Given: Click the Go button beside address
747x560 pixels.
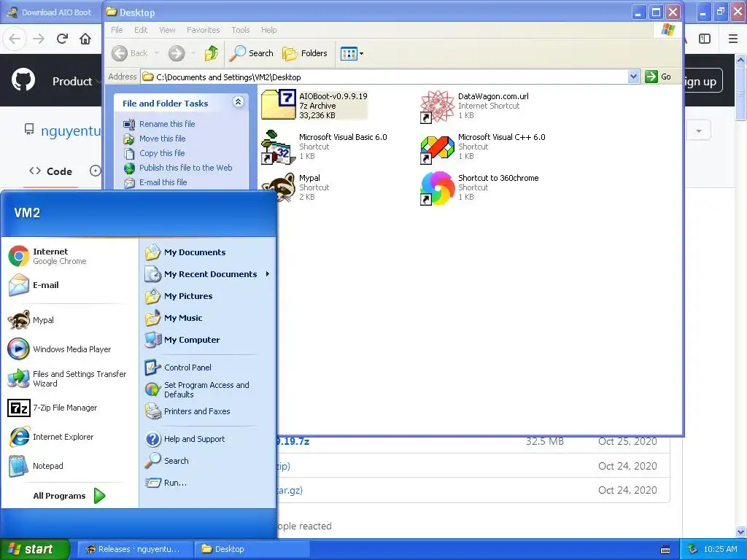Looking at the screenshot, I should [x=658, y=77].
